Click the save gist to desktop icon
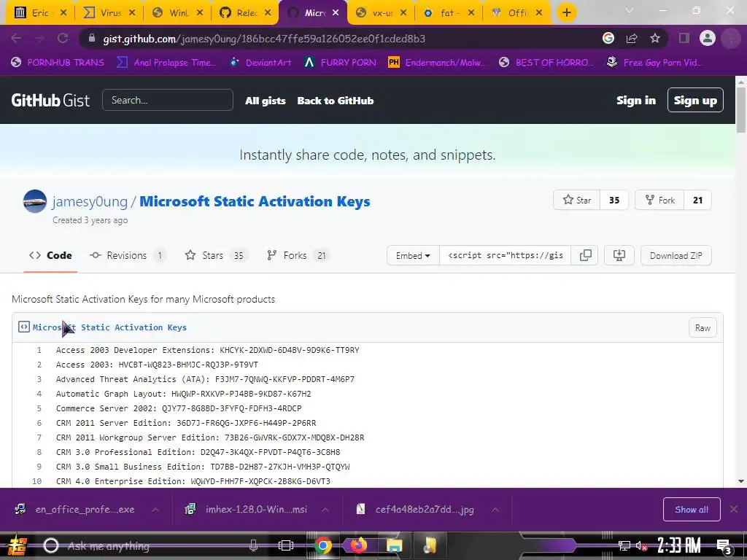The image size is (747, 560). [x=619, y=256]
